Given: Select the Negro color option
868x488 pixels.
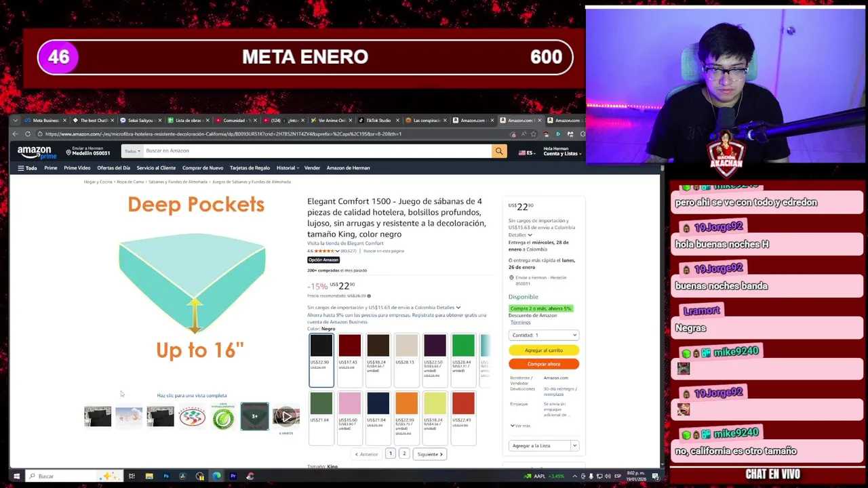Looking at the screenshot, I should tap(321, 361).
